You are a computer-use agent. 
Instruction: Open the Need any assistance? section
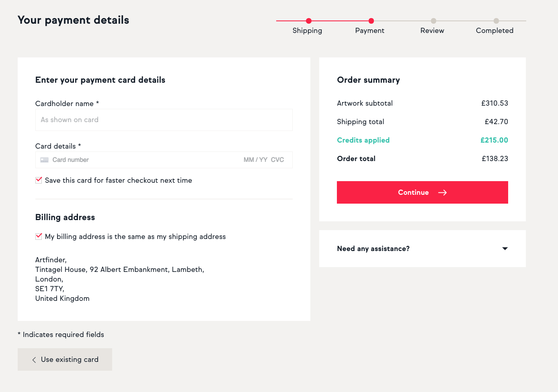coord(423,249)
